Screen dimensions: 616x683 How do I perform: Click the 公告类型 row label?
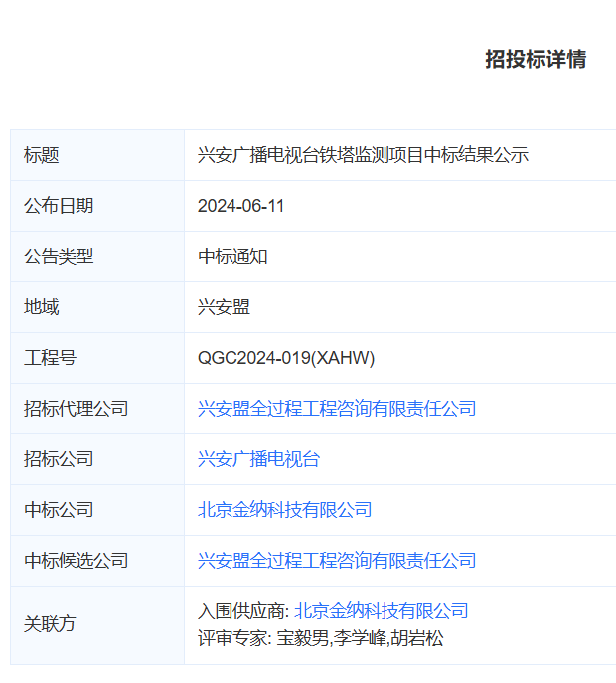(x=59, y=256)
